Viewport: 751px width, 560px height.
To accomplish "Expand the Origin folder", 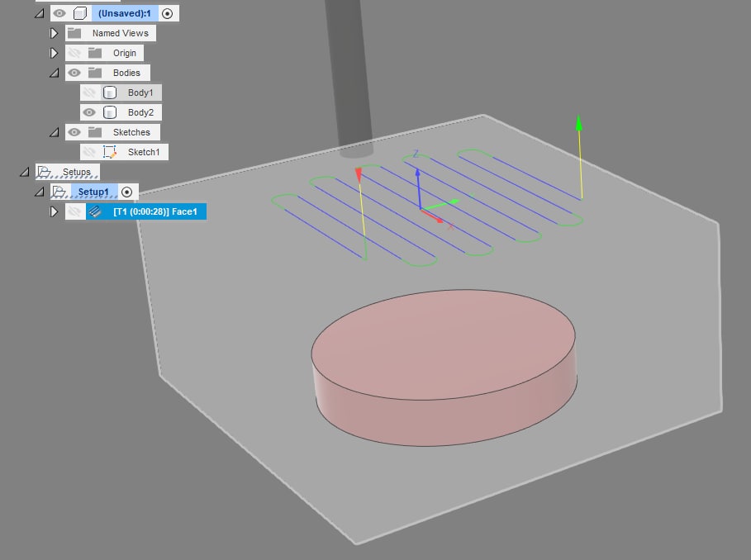I will [54, 53].
